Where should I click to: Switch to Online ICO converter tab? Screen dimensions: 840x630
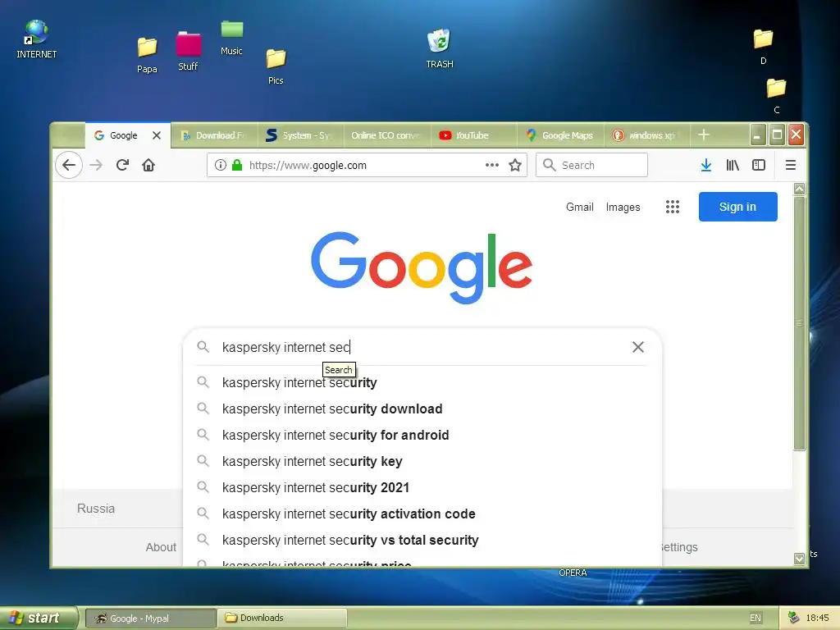click(387, 135)
